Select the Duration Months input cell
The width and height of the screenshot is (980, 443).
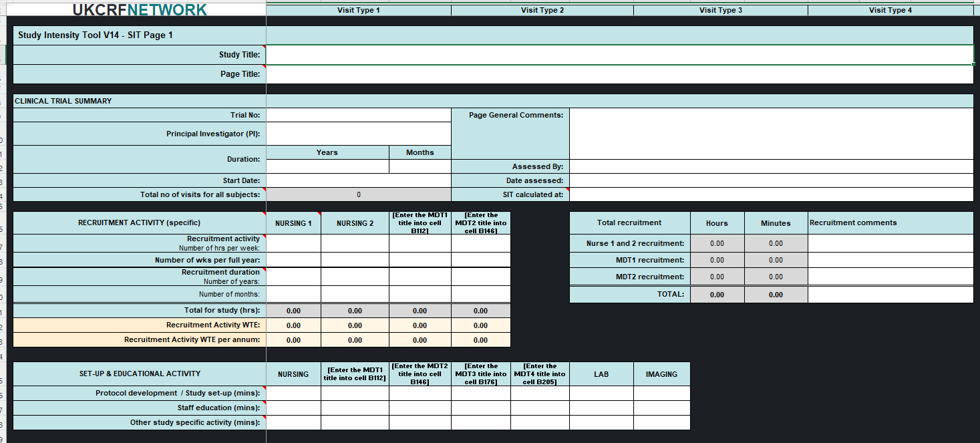pos(420,166)
